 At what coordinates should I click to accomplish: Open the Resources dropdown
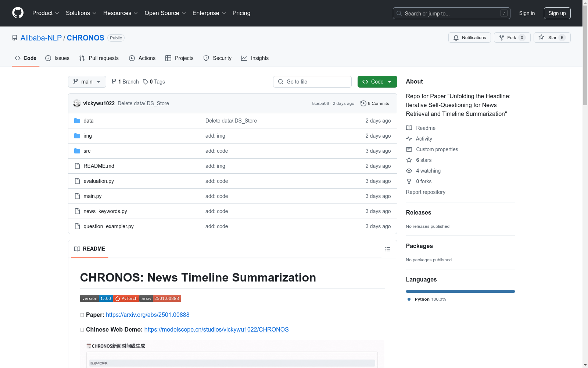pos(121,13)
